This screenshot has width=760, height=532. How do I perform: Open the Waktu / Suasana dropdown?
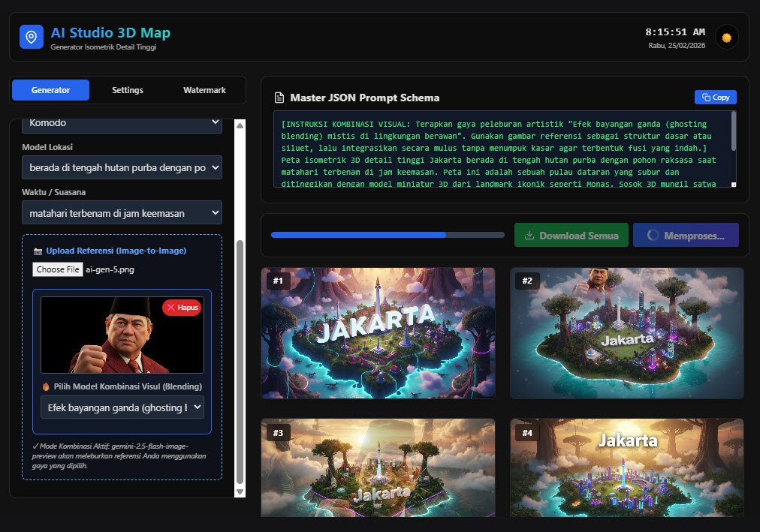coord(122,213)
